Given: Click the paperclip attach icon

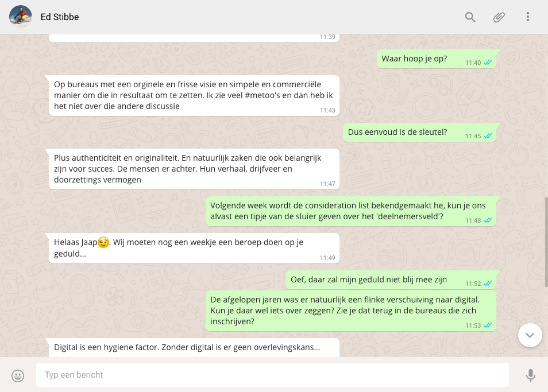Looking at the screenshot, I should coord(499,17).
